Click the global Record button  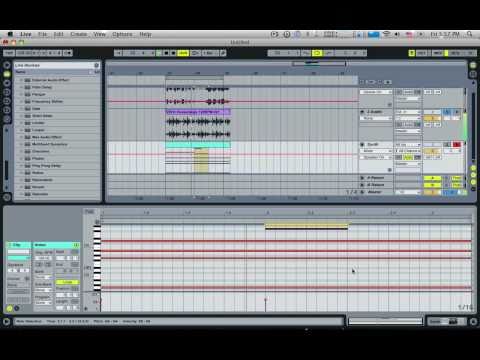point(173,53)
